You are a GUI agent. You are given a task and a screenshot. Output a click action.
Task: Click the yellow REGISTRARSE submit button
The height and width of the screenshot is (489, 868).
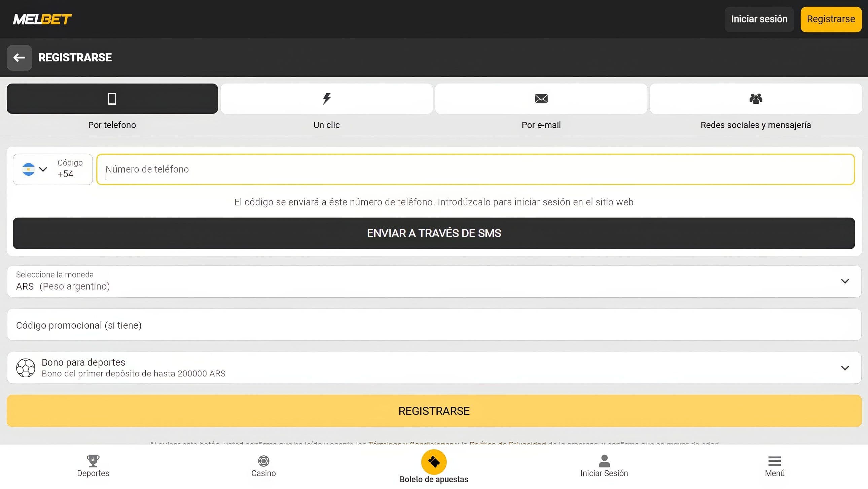pyautogui.click(x=434, y=411)
